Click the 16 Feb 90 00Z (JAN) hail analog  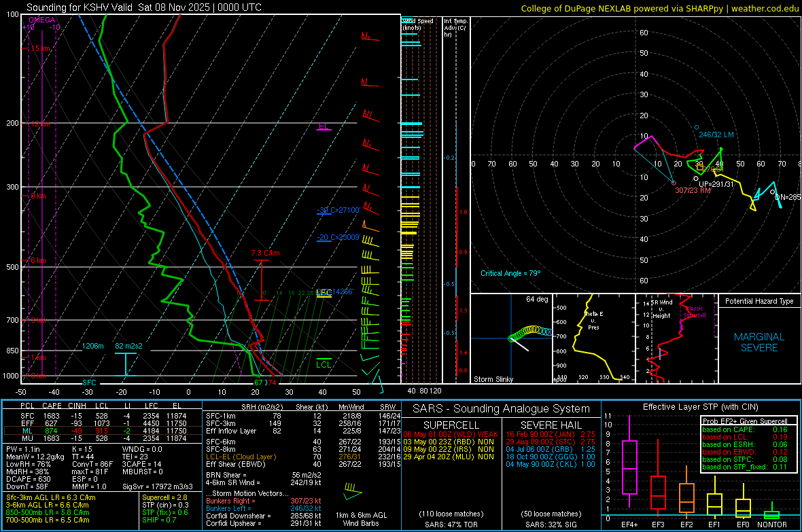[551, 434]
